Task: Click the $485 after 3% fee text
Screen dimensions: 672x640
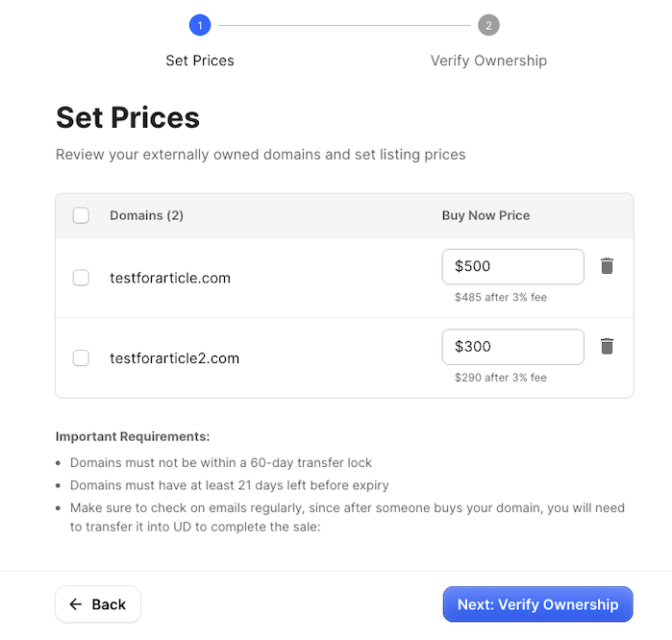Action: 501,297
